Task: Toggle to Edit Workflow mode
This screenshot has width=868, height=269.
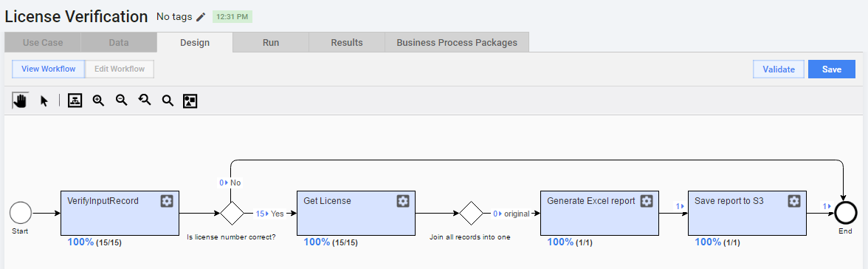Action: 120,69
